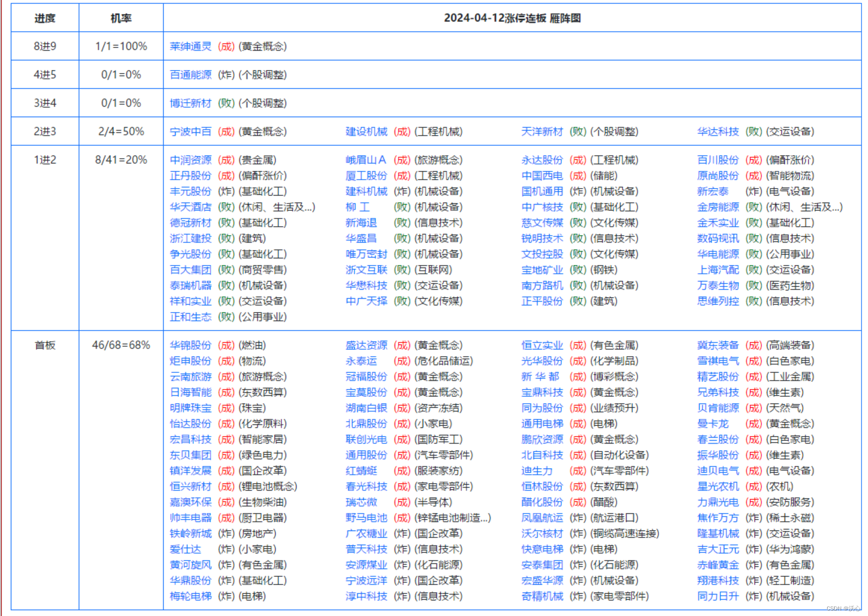Image resolution: width=868 pixels, height=616 pixels.
Task: Click the 峨眉山A link
Action: [x=366, y=160]
